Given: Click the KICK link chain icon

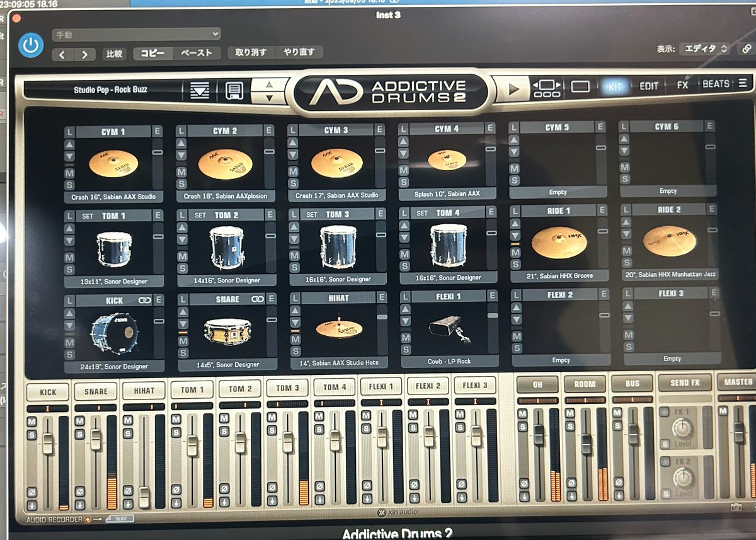Looking at the screenshot, I should point(144,300).
